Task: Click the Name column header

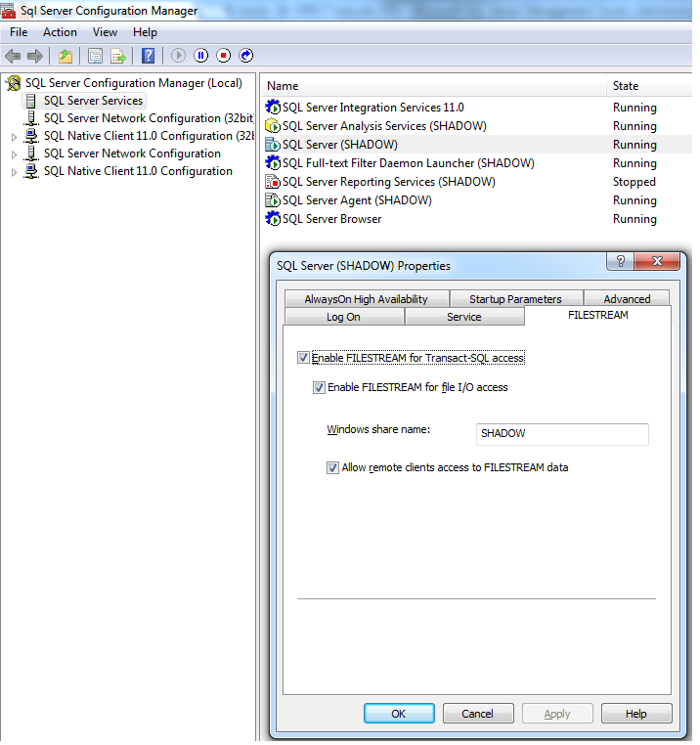Action: coord(433,86)
